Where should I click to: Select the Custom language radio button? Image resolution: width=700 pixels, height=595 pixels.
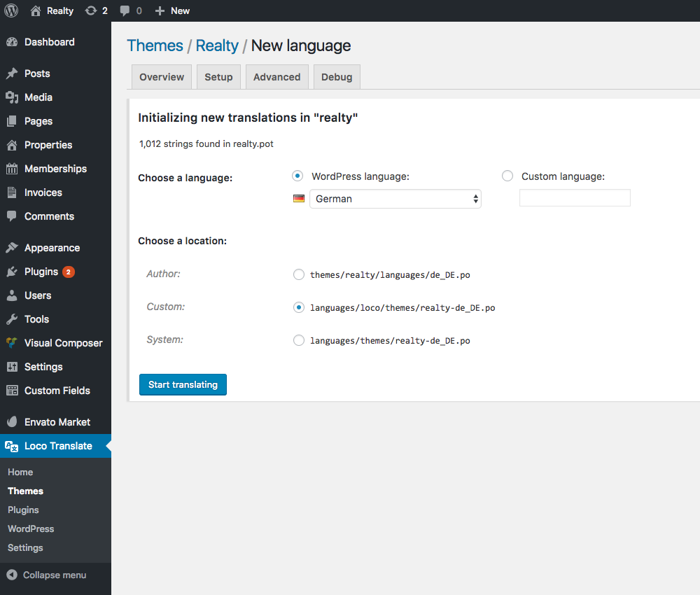[507, 176]
